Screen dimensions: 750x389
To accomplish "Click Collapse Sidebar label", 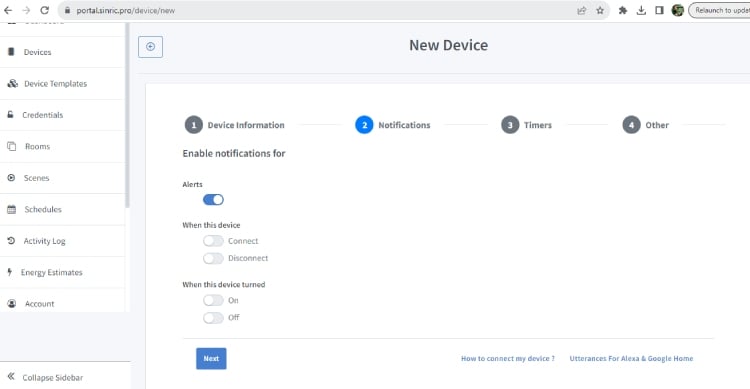I will pyautogui.click(x=53, y=378).
